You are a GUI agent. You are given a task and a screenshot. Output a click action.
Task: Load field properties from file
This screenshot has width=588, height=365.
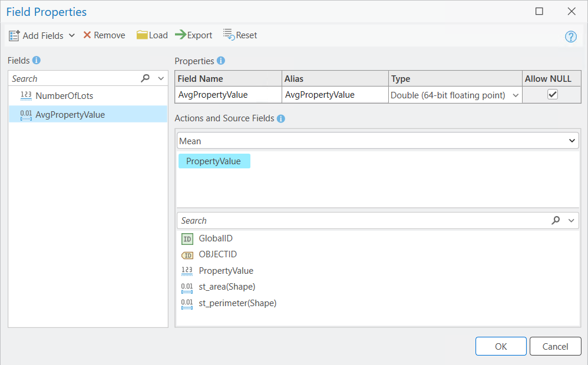[152, 35]
